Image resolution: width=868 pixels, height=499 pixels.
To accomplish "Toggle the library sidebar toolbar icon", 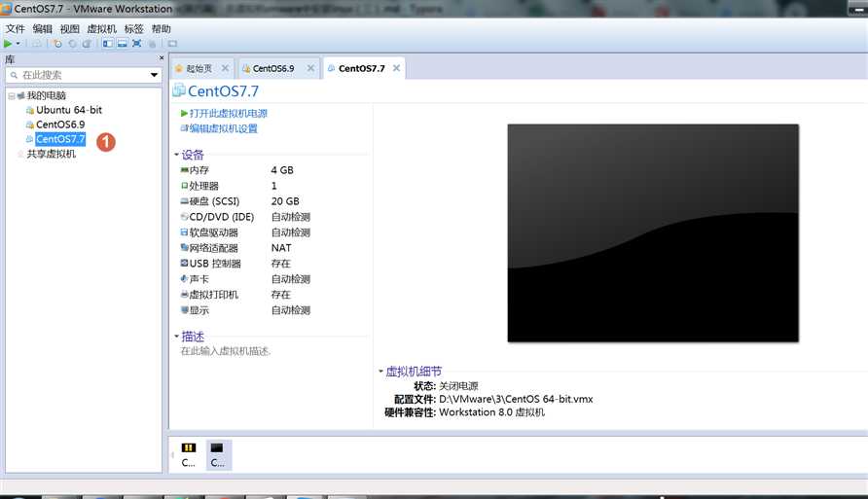I will [107, 43].
